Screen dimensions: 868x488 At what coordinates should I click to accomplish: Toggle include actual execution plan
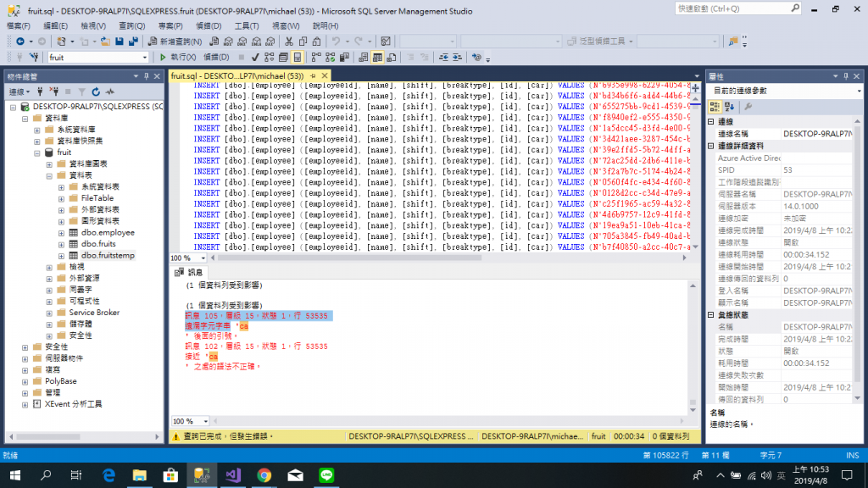pyautogui.click(x=316, y=57)
